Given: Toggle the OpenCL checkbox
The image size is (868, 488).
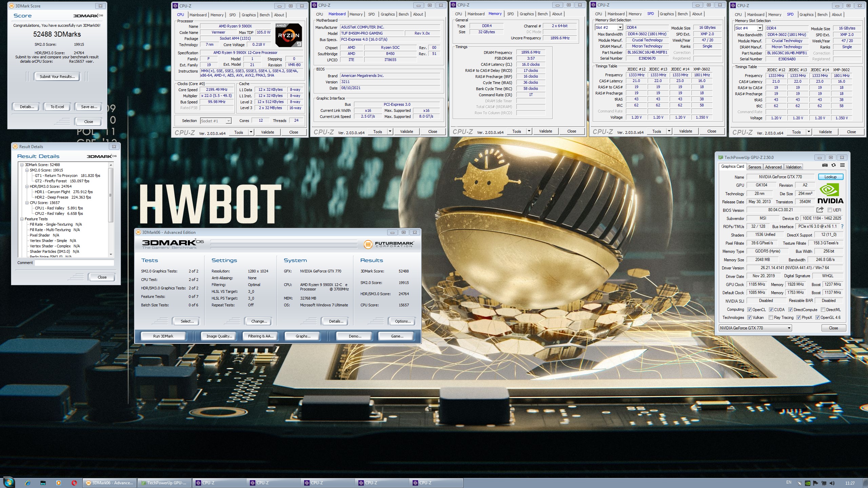Looking at the screenshot, I should pyautogui.click(x=749, y=309).
